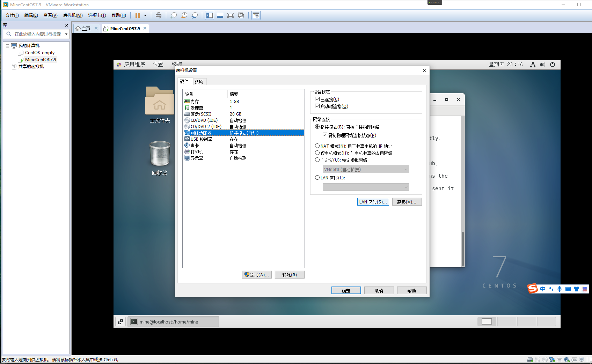This screenshot has height=364, width=592.
Task: Take a snapshot using the clock-plus icon
Action: tap(174, 15)
